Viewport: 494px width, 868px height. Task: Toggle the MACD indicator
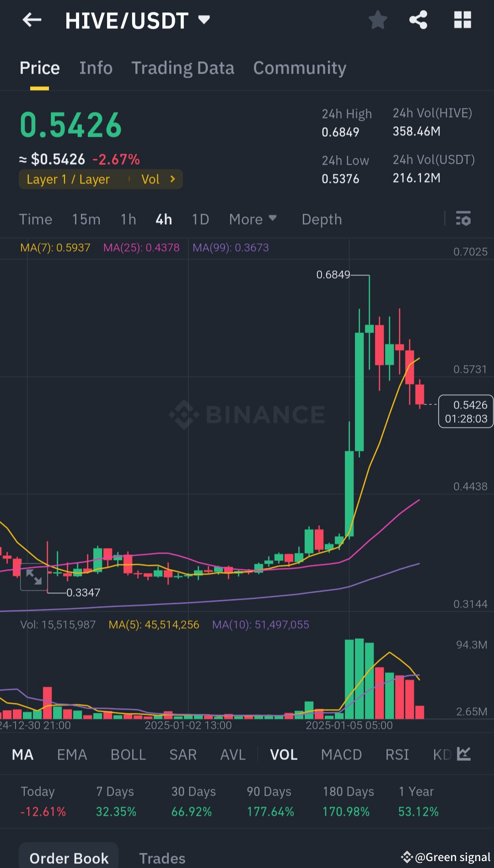[x=341, y=755]
